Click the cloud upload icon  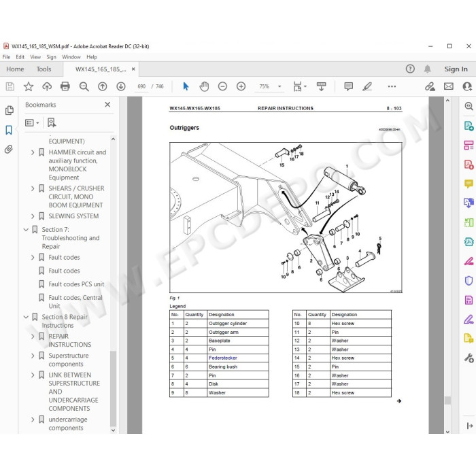pos(47,86)
